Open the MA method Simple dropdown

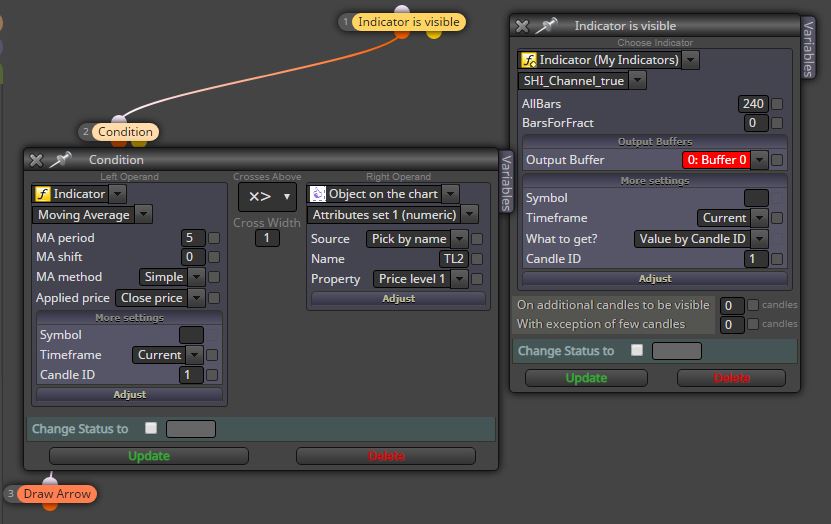[x=196, y=277]
